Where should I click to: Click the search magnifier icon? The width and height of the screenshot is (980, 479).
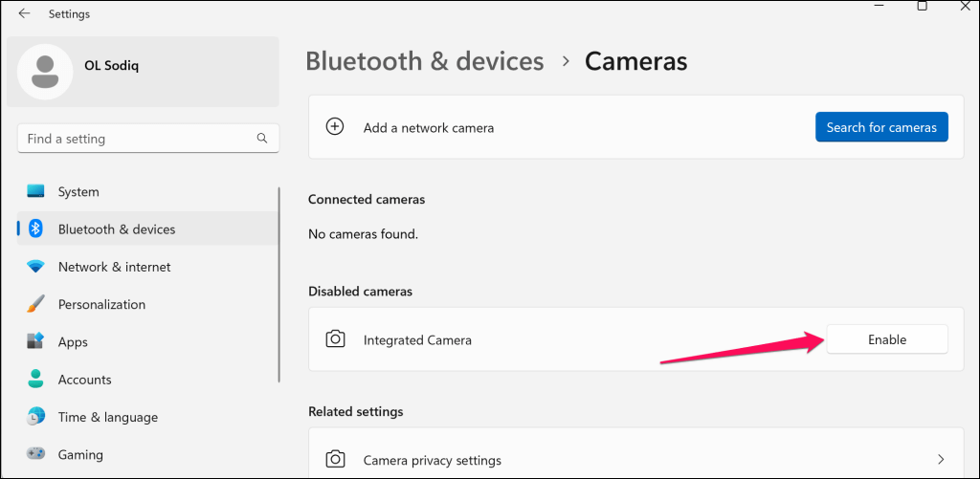262,139
